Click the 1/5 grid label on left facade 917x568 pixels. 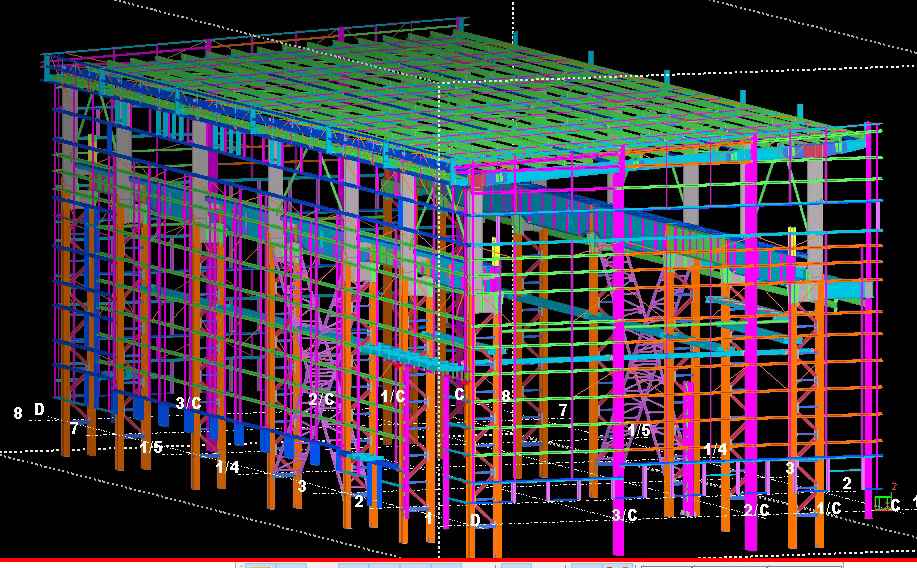(x=151, y=446)
